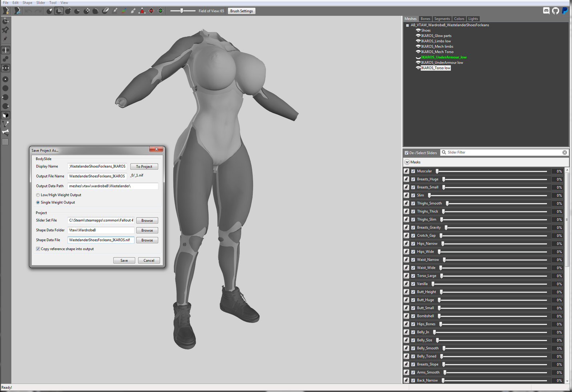Click the Show Bones icon

5,132
